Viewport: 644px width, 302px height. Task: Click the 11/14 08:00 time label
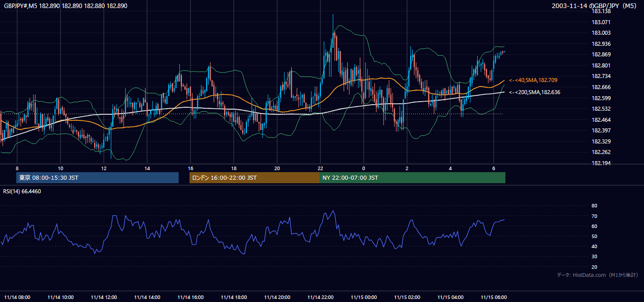click(x=17, y=297)
